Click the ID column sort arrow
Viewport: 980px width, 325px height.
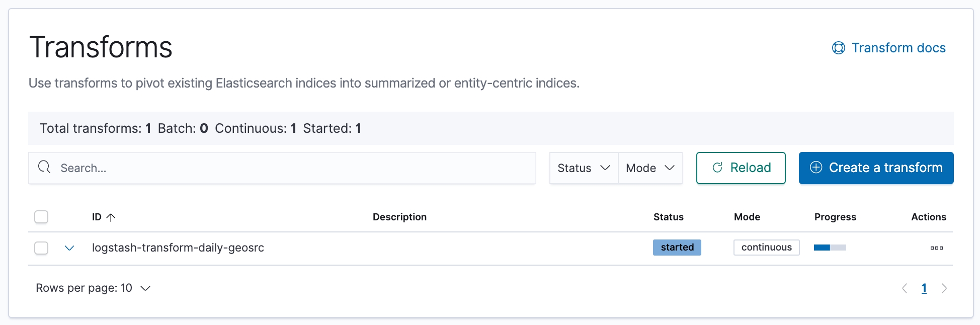[111, 217]
